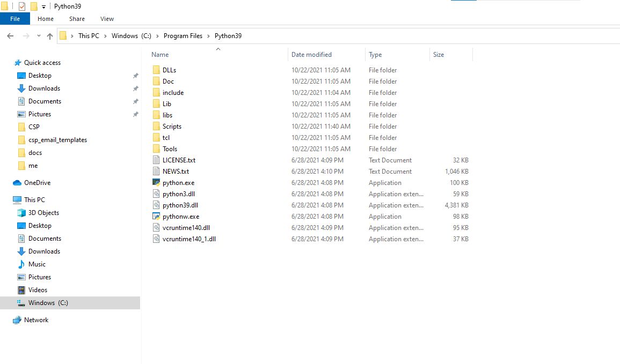Image resolution: width=620 pixels, height=364 pixels.
Task: Expand chevron after This PC breadcrumb
Action: pos(106,36)
